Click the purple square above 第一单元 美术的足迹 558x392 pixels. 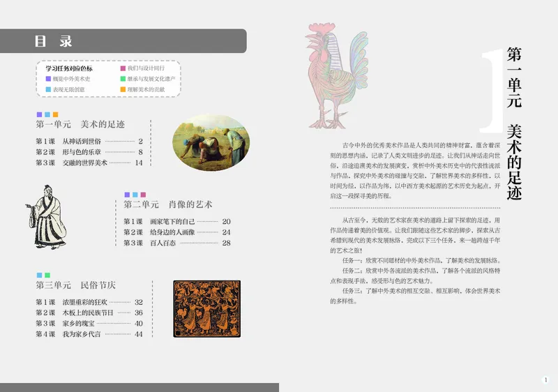(40, 114)
